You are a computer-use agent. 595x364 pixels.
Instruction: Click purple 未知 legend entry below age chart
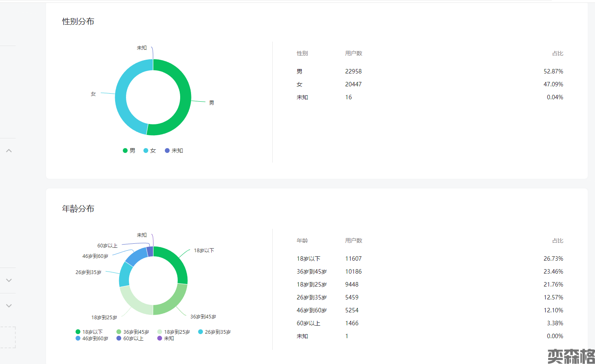pos(166,339)
